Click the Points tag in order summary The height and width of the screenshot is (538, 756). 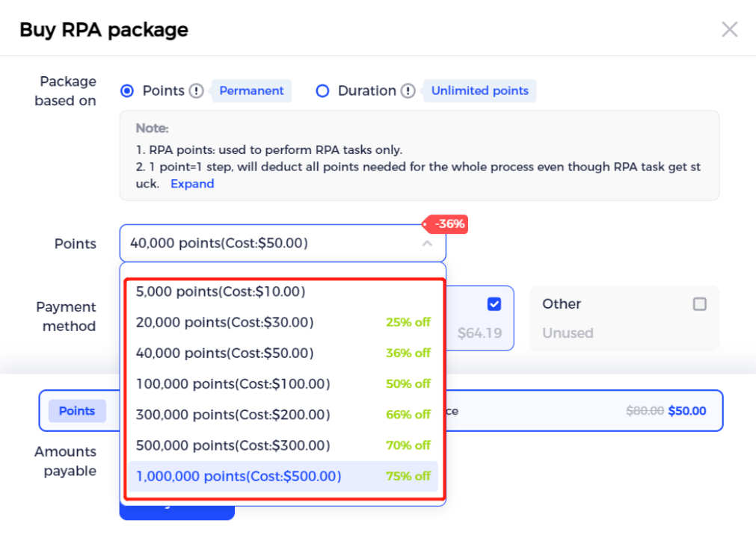(77, 411)
